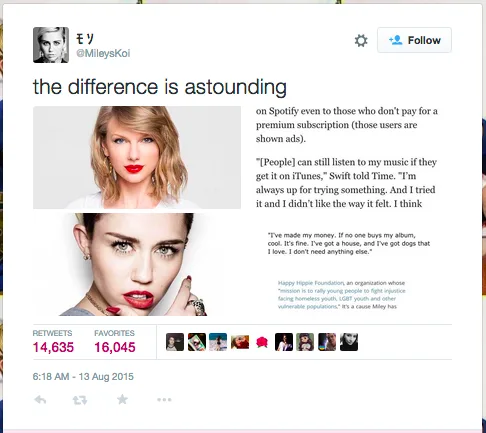Screen dimensions: 486x433
Task: Click the red rose retweeter avatar
Action: [262, 342]
